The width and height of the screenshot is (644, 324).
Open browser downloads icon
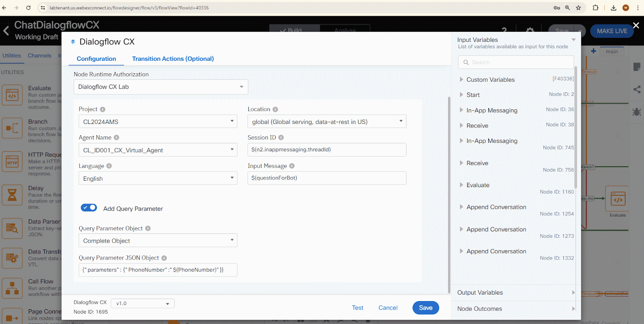click(613, 8)
